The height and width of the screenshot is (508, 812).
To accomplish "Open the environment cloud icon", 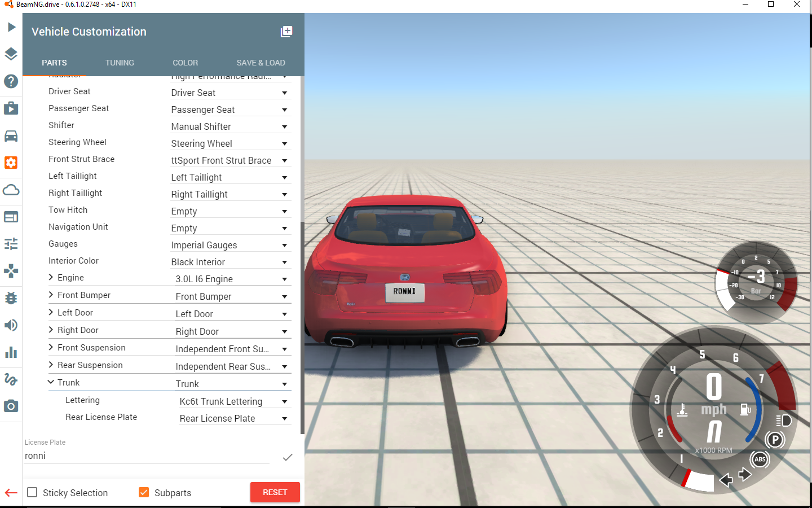I will (x=11, y=190).
